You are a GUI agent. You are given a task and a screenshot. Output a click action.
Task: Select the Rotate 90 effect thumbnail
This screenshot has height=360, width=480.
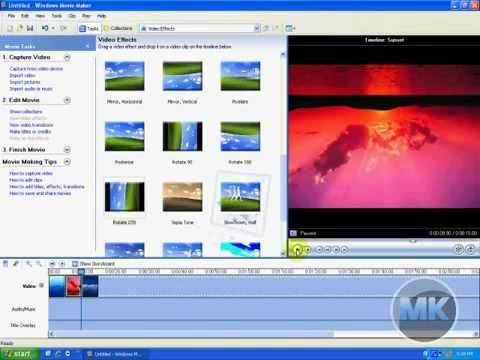(x=182, y=136)
